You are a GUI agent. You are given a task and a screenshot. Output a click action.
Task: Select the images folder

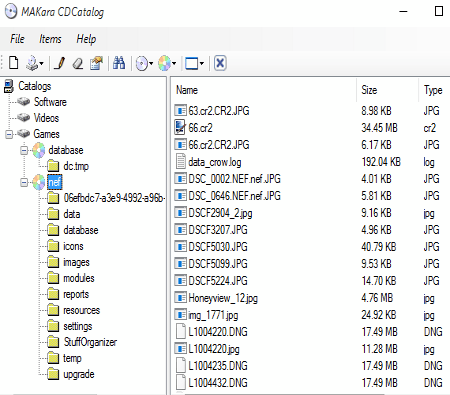(76, 262)
